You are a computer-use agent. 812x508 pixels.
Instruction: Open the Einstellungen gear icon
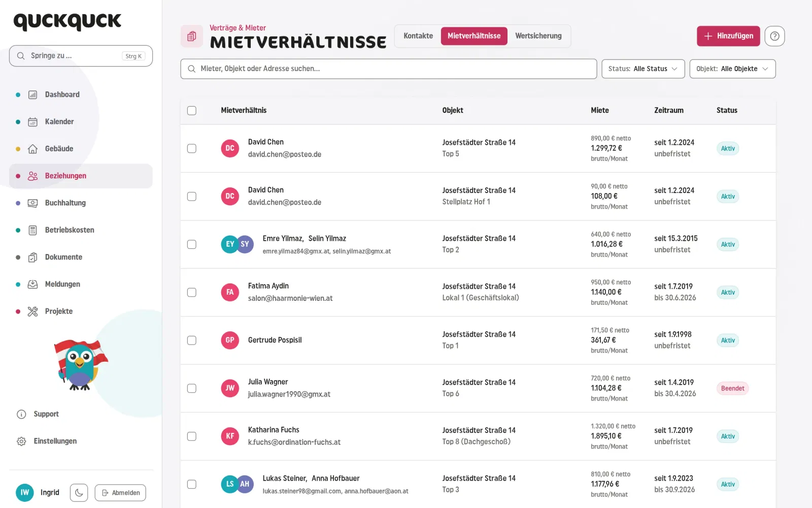pyautogui.click(x=21, y=441)
